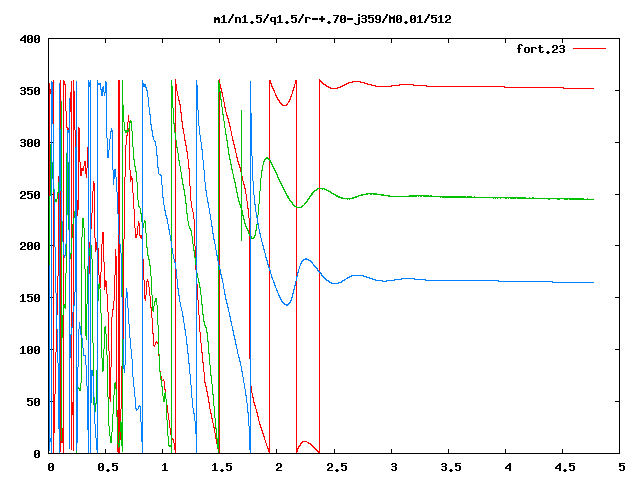Click y-axis label 350

point(30,91)
